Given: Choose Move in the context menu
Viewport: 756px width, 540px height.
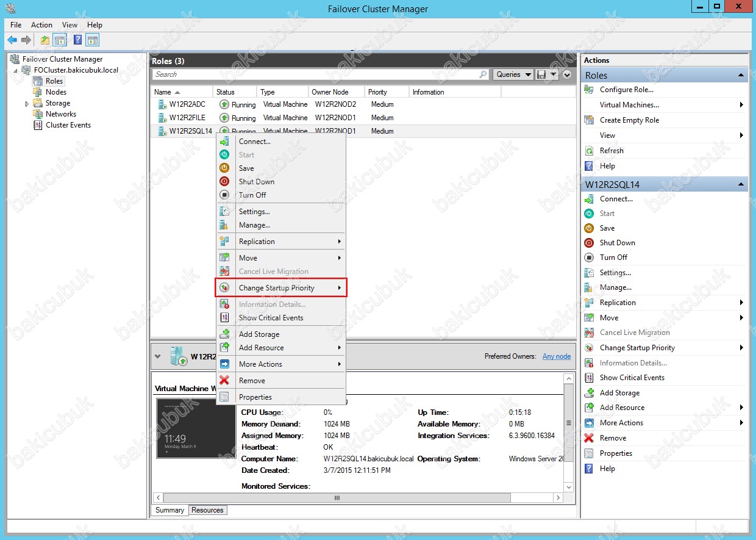Looking at the screenshot, I should (281, 258).
